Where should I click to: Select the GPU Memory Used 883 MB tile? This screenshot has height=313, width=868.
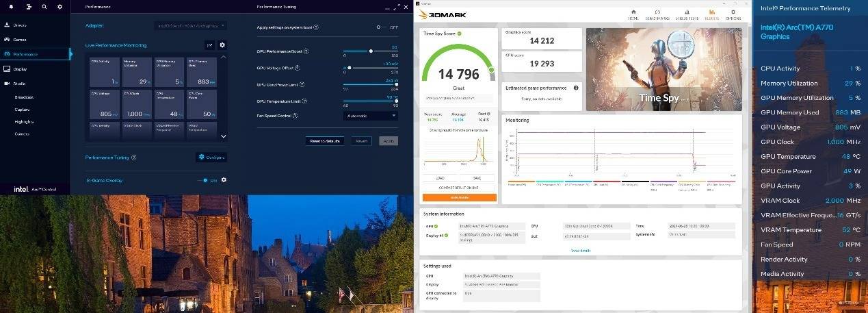coord(202,71)
